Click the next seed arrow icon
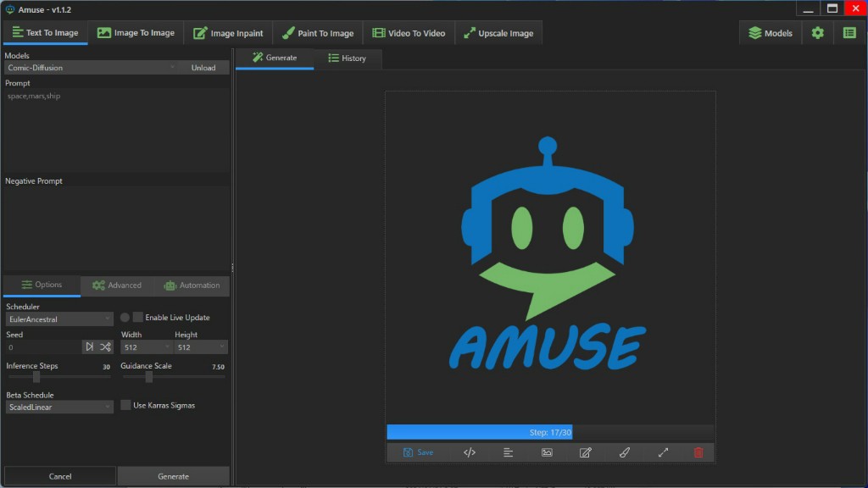Image resolution: width=868 pixels, height=488 pixels. [x=90, y=347]
